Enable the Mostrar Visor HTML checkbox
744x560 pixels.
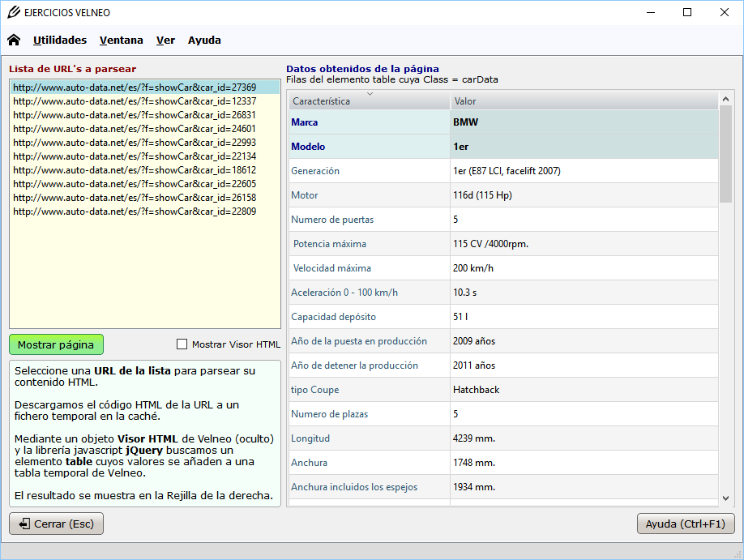pos(182,344)
